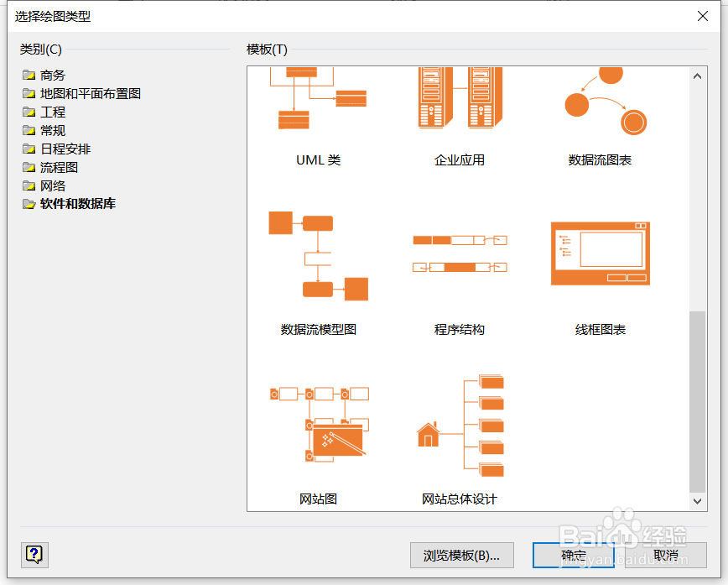The width and height of the screenshot is (728, 585).
Task: Confirm selection with the 确定 button
Action: tap(573, 555)
